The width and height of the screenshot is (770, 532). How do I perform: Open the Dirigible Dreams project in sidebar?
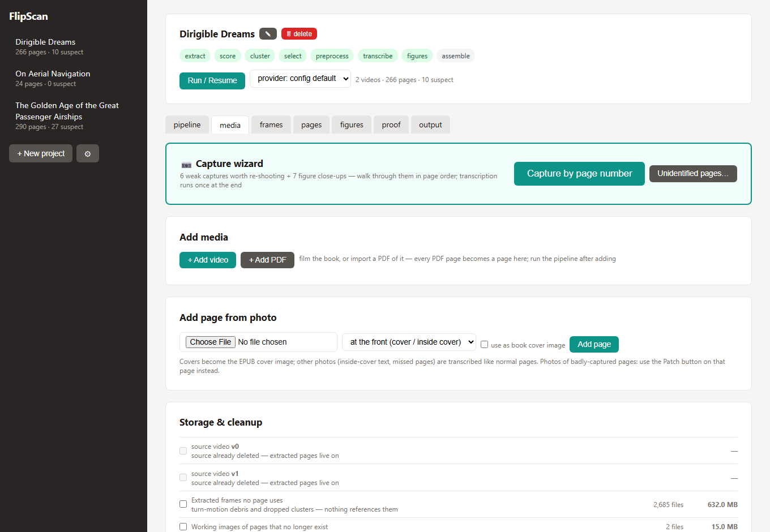pos(74,46)
